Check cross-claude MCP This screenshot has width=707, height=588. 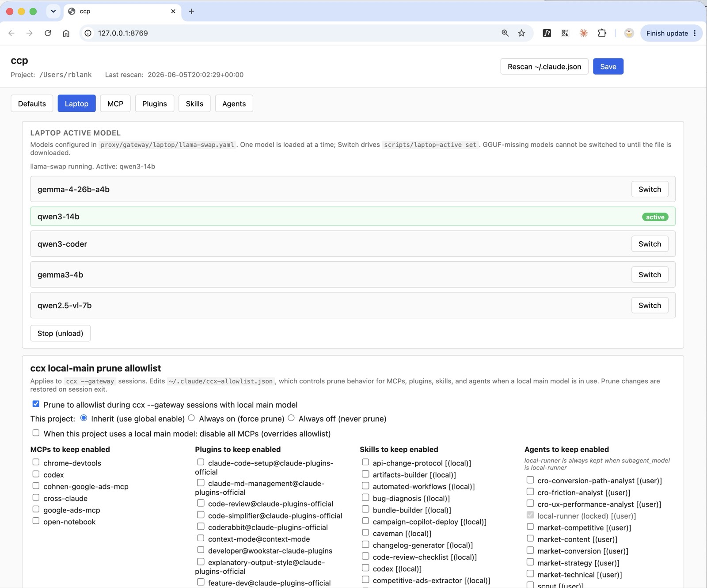coord(36,498)
